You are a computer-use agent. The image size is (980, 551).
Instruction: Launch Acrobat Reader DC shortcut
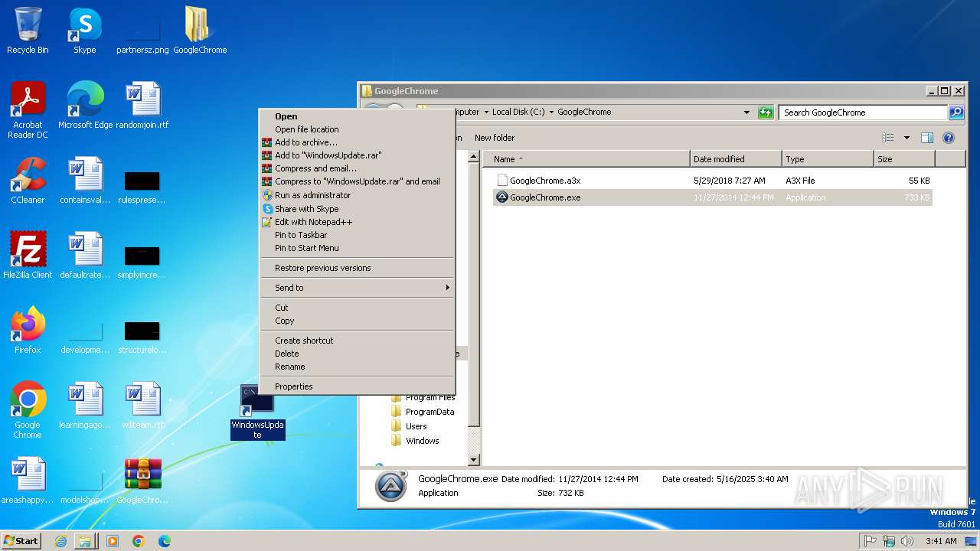(28, 110)
